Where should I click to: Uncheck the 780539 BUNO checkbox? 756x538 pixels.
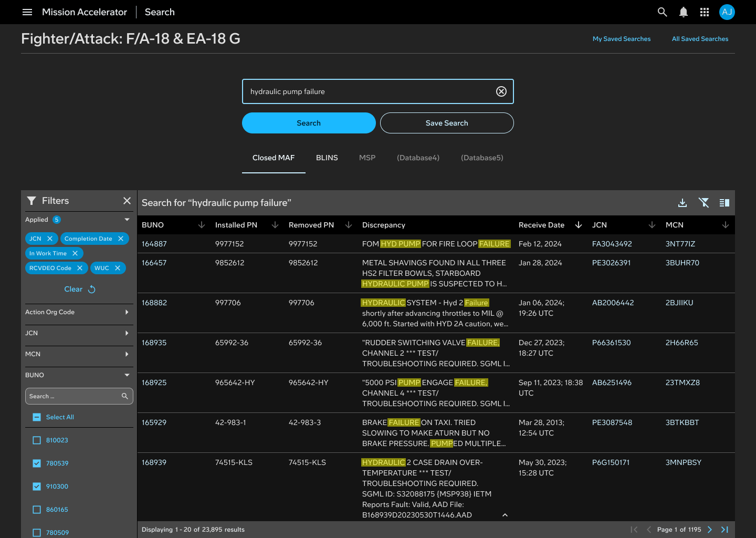pyautogui.click(x=37, y=463)
